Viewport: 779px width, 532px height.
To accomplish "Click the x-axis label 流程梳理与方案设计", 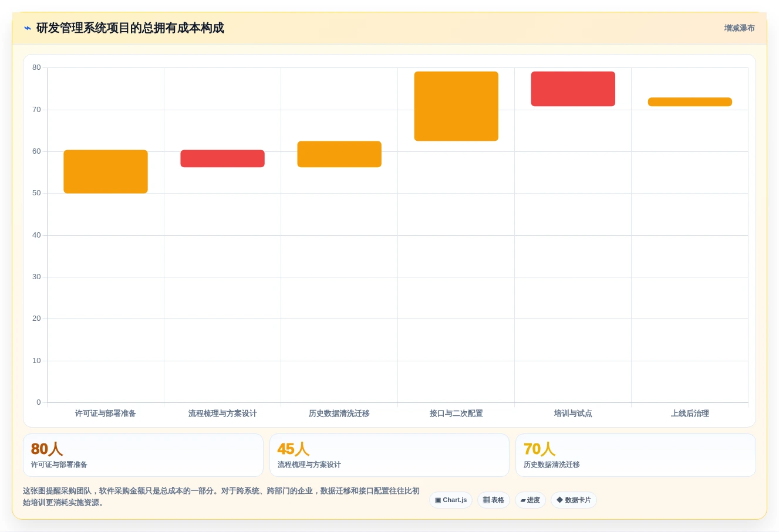I will [x=222, y=414].
